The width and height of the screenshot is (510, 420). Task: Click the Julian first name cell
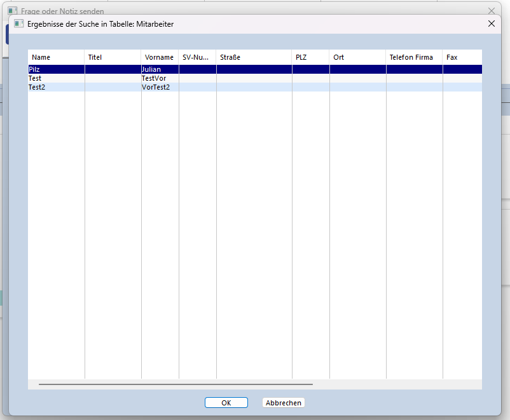[x=151, y=69]
